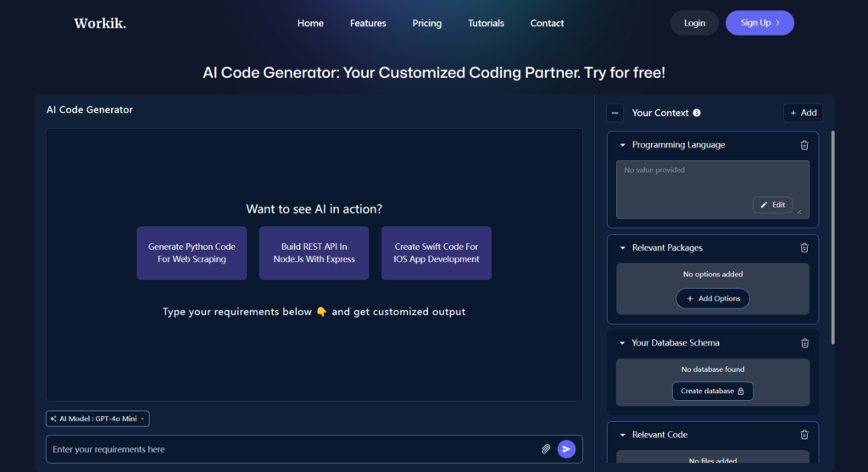Screen dimensions: 868x472
Task: Collapse the Relevant Code section
Action: (x=623, y=435)
